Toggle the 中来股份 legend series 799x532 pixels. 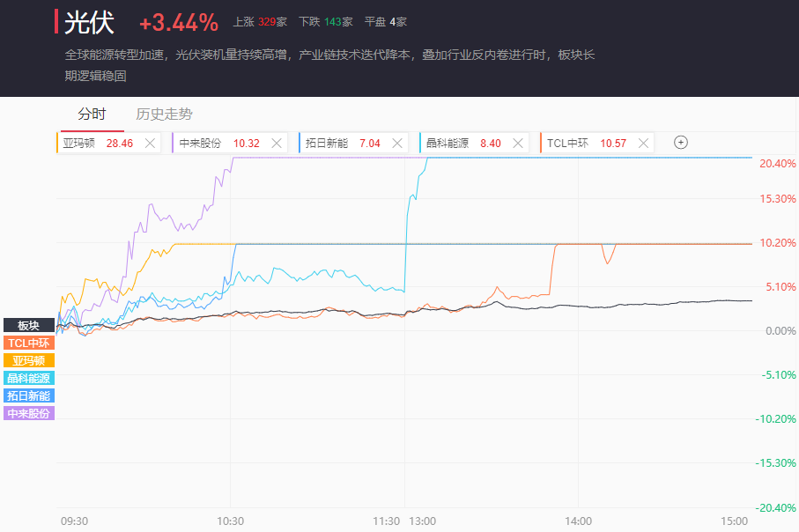pyautogui.click(x=29, y=413)
